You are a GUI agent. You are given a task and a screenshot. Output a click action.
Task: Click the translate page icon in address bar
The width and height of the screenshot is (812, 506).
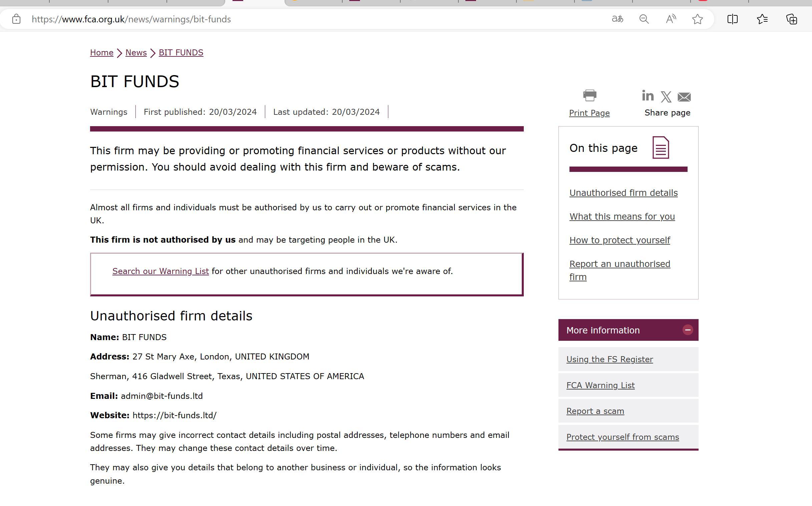[x=617, y=19]
